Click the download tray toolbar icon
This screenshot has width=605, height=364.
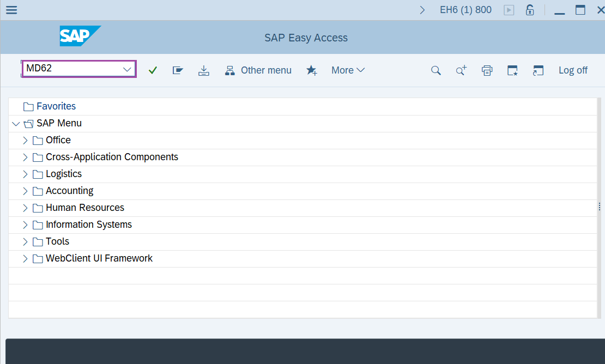(204, 70)
